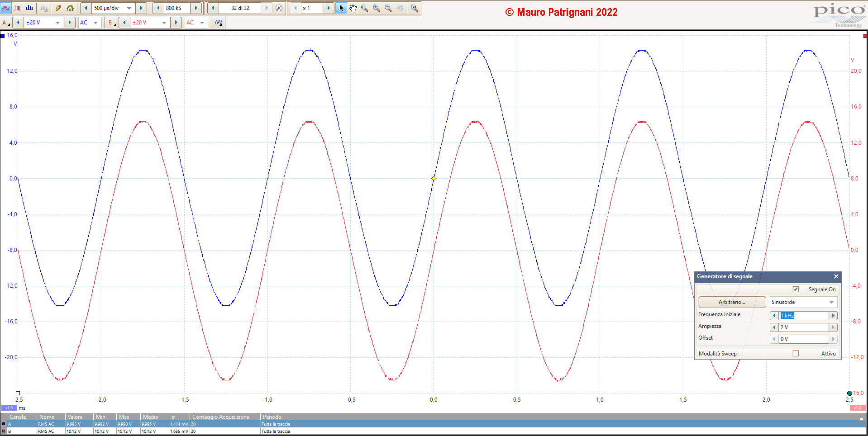The image size is (868, 436).
Task: Decrease horizontal zoom factor x1
Action: point(296,8)
